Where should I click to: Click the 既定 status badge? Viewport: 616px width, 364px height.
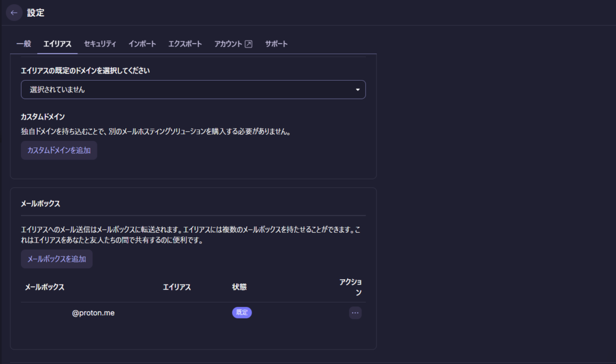242,313
